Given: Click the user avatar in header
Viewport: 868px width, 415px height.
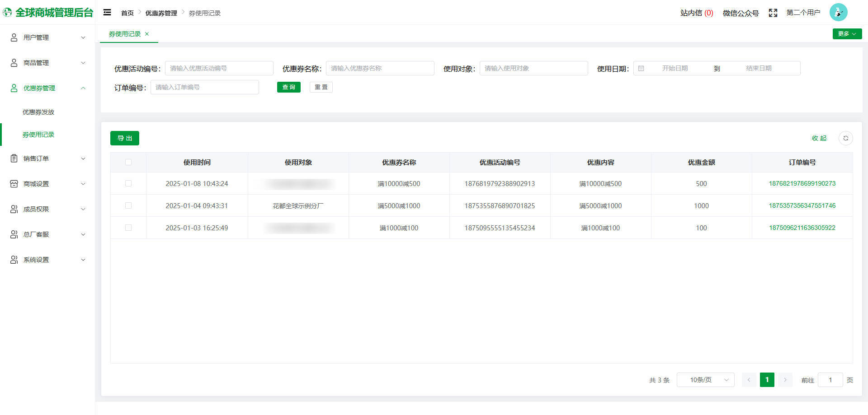Looking at the screenshot, I should pos(838,13).
